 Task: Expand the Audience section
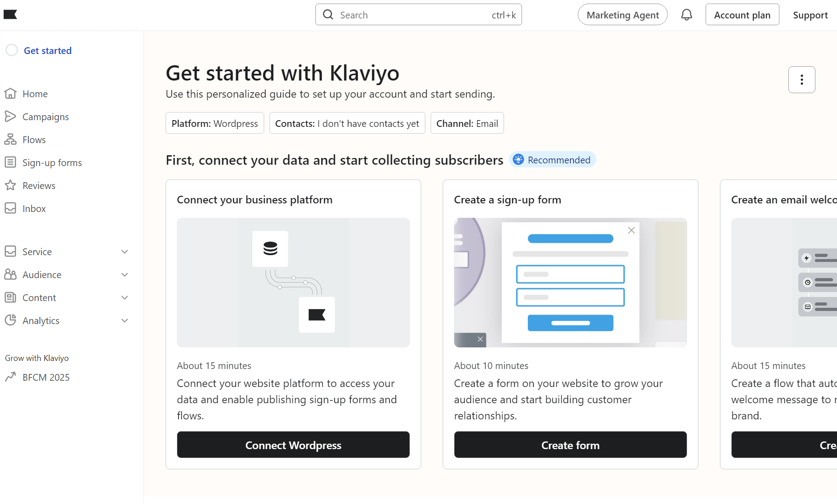[x=124, y=274]
